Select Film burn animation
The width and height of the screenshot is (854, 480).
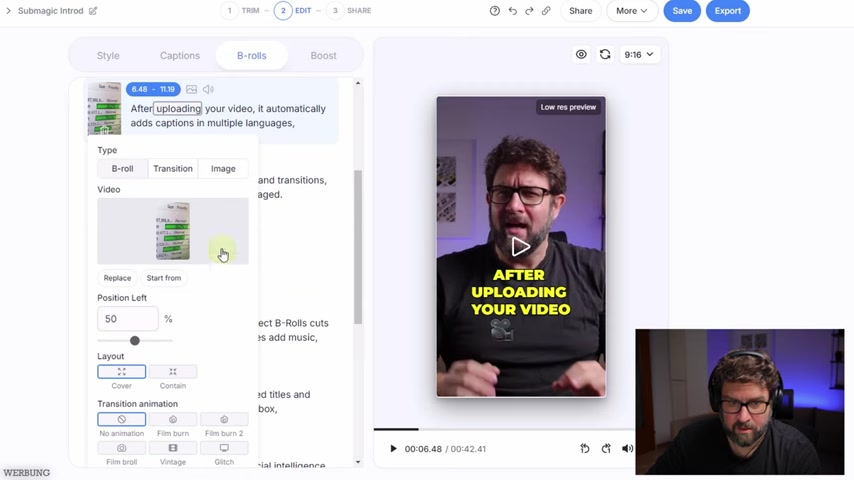pyautogui.click(x=173, y=420)
